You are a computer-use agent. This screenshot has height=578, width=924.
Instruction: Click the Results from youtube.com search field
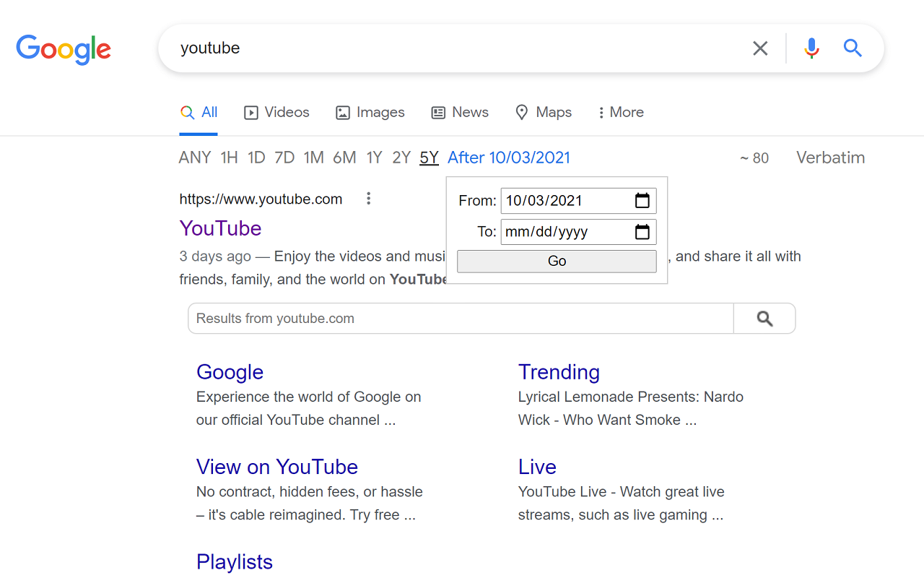(461, 319)
